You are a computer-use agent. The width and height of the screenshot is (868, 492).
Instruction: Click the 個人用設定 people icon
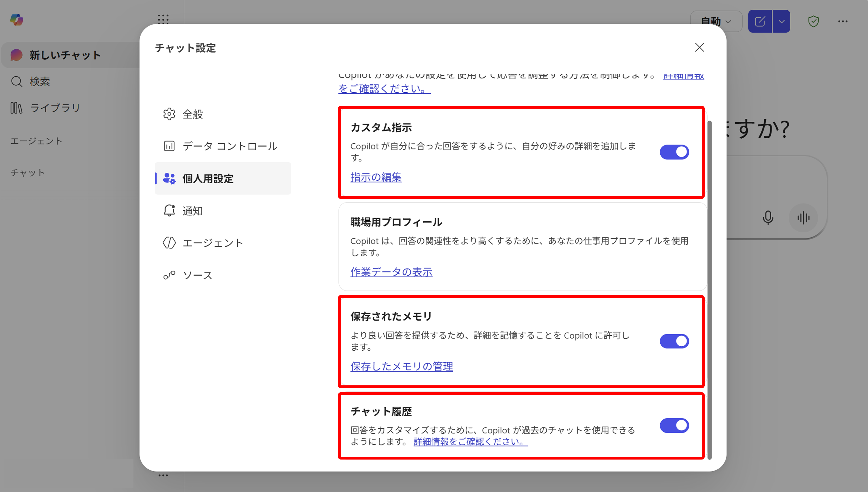(169, 178)
